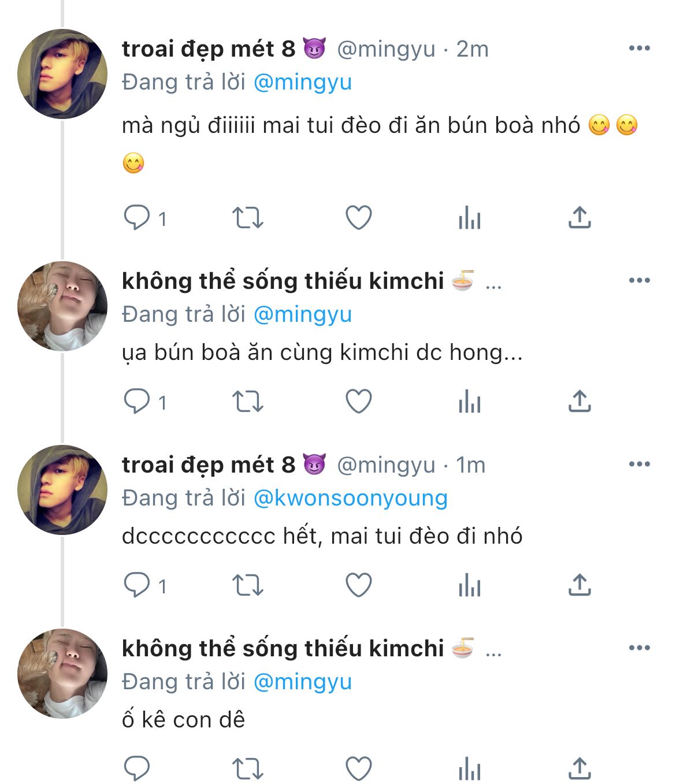The width and height of the screenshot is (676, 784).
Task: Open the avatar on the "ố kê con dê" tweet
Action: 62,674
